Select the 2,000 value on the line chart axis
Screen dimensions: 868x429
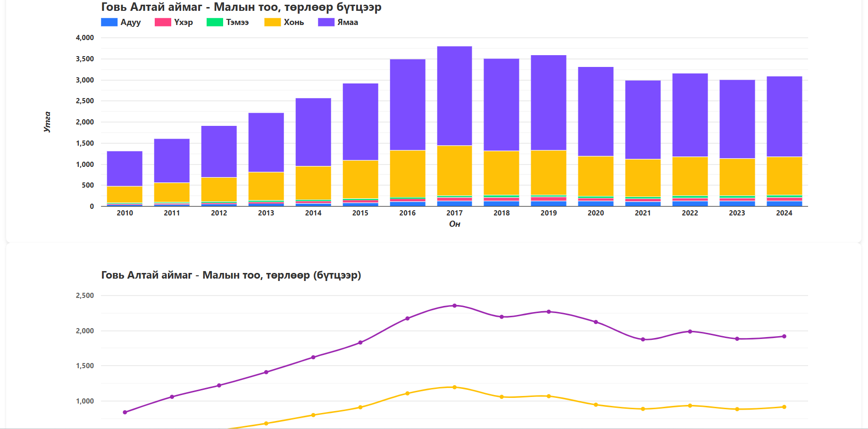tap(85, 331)
